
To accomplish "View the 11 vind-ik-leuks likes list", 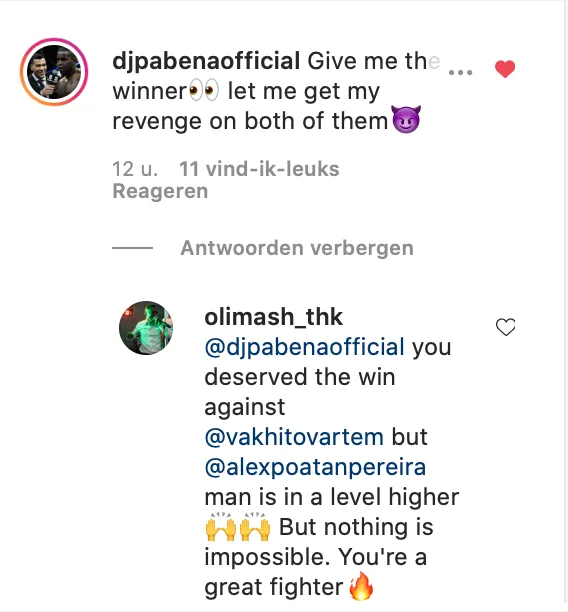I will [x=259, y=169].
